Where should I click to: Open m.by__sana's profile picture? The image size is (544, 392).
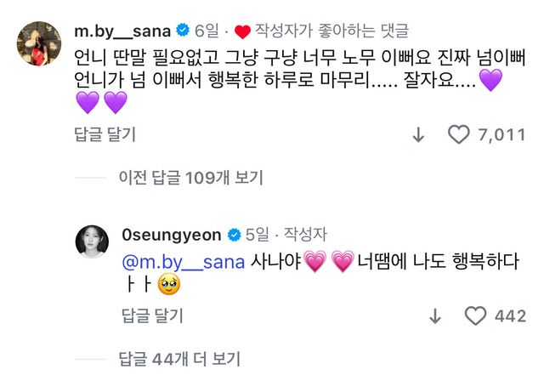tap(42, 43)
